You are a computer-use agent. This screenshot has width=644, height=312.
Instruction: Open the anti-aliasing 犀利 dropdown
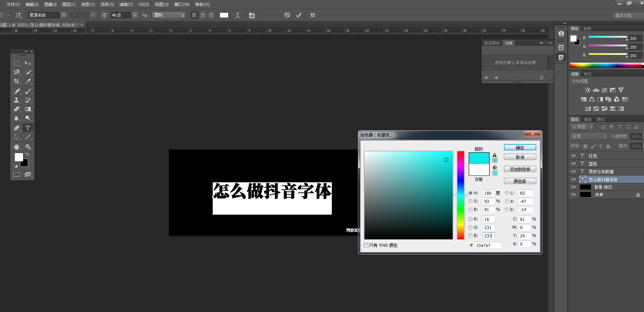tap(169, 15)
